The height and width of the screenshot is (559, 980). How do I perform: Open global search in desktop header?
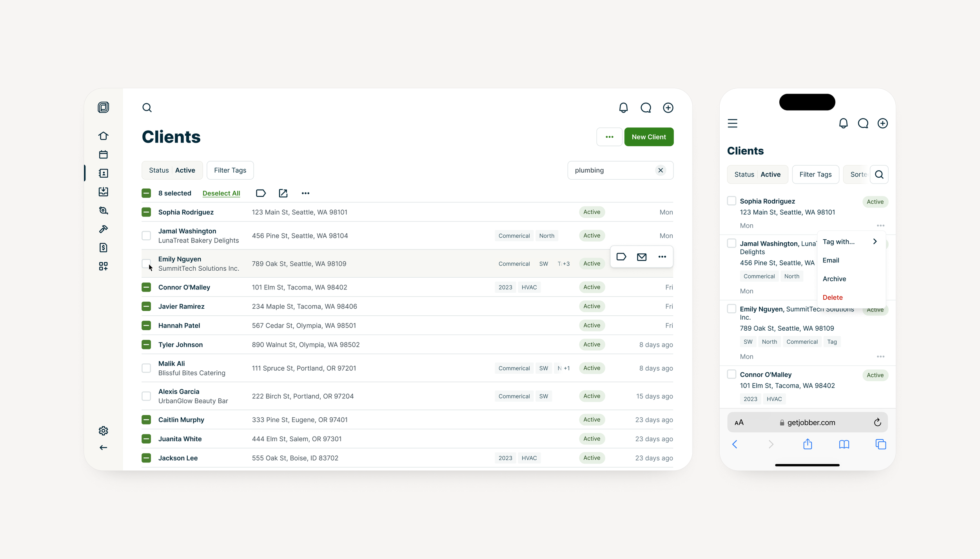[147, 107]
